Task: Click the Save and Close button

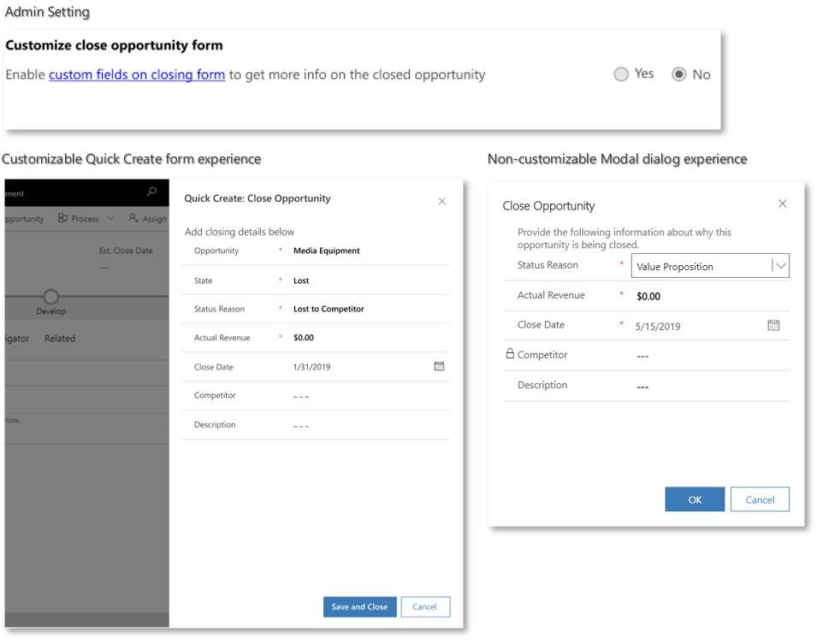Action: pyautogui.click(x=359, y=606)
